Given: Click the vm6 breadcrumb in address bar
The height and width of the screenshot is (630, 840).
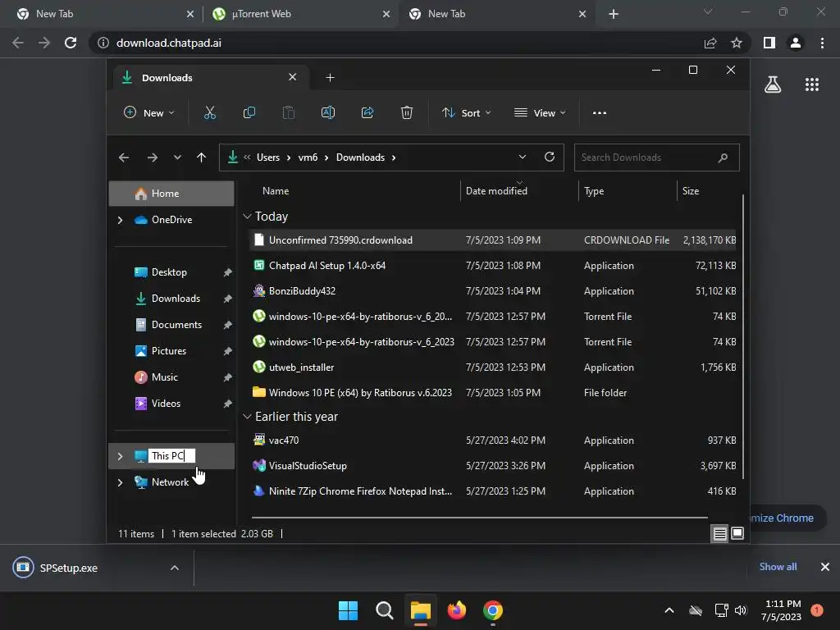Looking at the screenshot, I should point(308,157).
